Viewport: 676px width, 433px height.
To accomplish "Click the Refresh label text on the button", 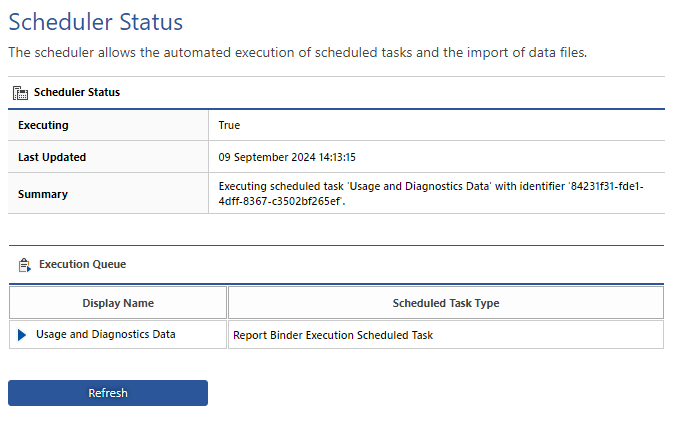I will pyautogui.click(x=108, y=393).
